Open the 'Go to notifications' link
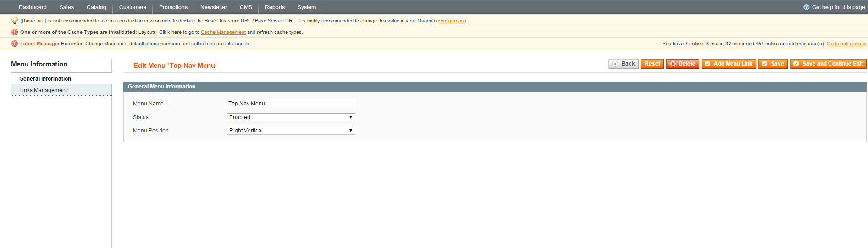The height and width of the screenshot is (248, 868). pyautogui.click(x=846, y=44)
